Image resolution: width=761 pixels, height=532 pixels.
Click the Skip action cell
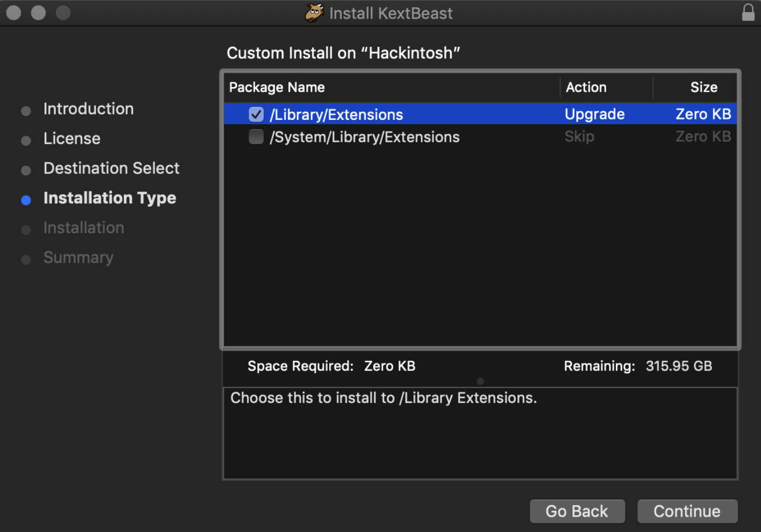pos(579,136)
